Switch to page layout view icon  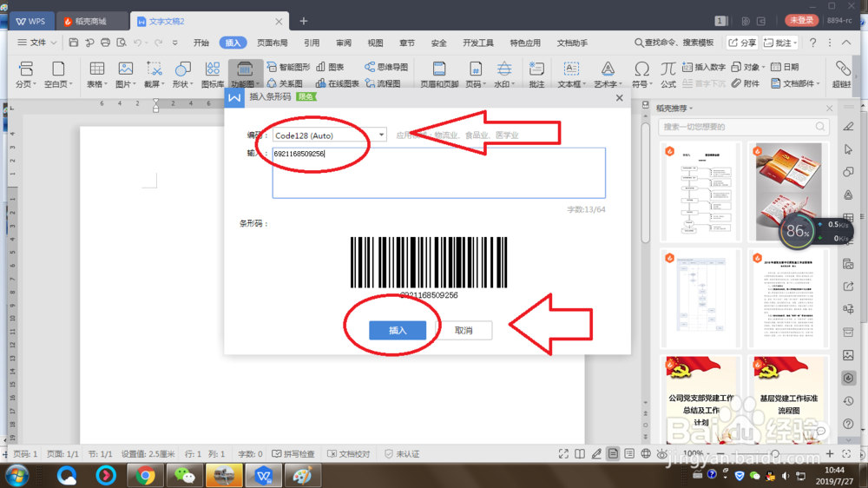click(613, 453)
